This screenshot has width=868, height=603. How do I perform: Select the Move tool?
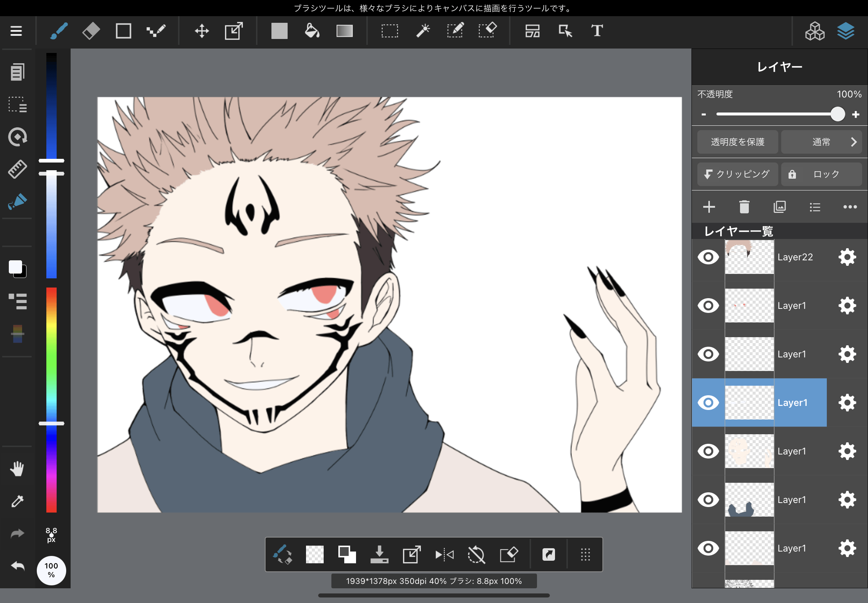pyautogui.click(x=202, y=31)
